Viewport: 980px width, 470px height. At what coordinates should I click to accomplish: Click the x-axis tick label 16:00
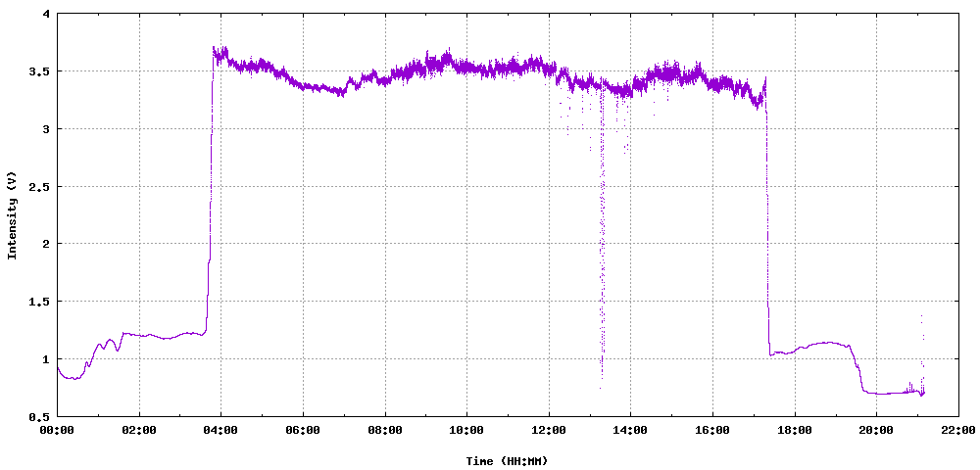point(712,430)
